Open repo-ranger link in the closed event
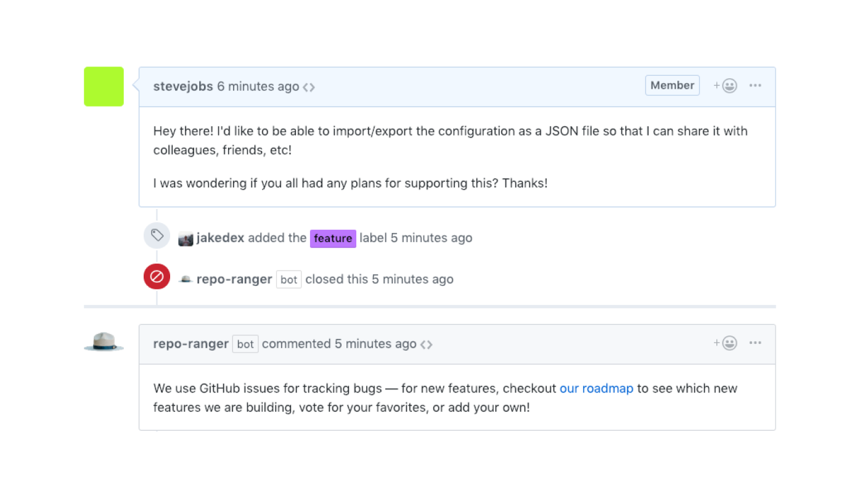868x493 pixels. click(234, 279)
